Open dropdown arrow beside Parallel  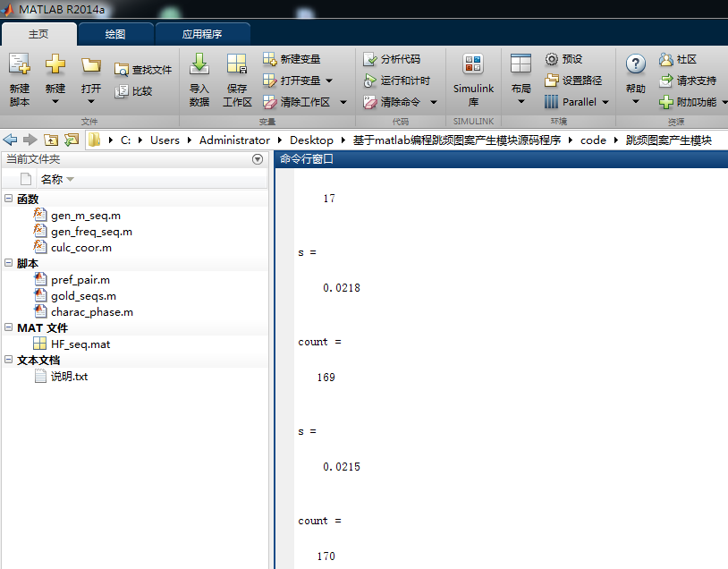pyautogui.click(x=605, y=102)
